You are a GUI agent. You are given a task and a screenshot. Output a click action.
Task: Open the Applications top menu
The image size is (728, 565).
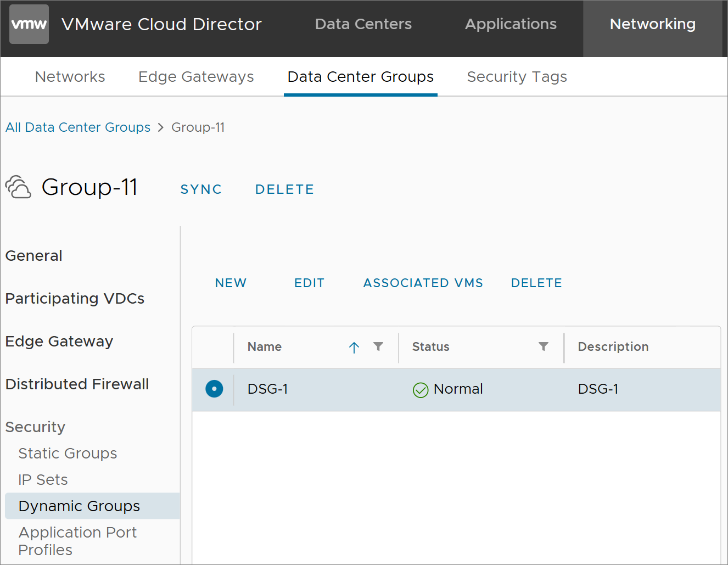pos(511,24)
